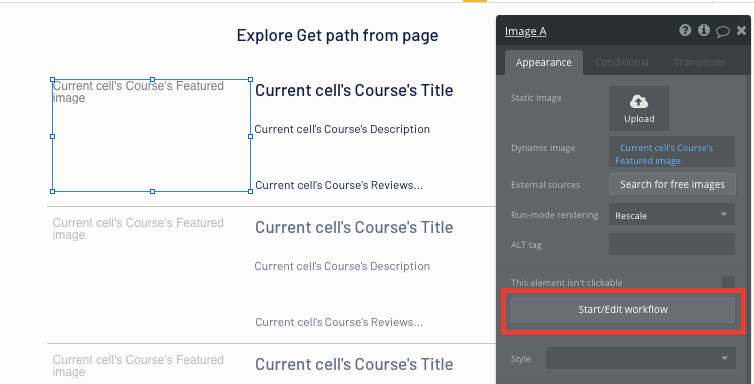Close the Image A property panel

coord(741,31)
